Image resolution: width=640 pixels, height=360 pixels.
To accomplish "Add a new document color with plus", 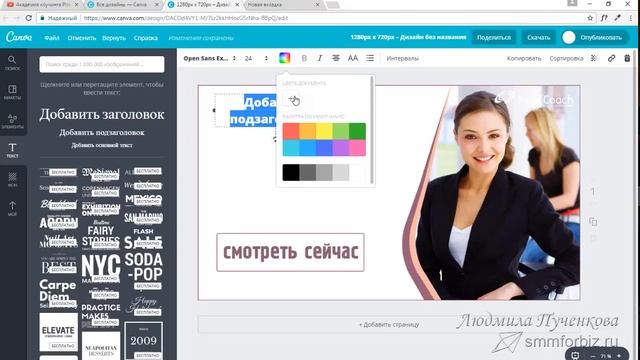I will tap(291, 100).
